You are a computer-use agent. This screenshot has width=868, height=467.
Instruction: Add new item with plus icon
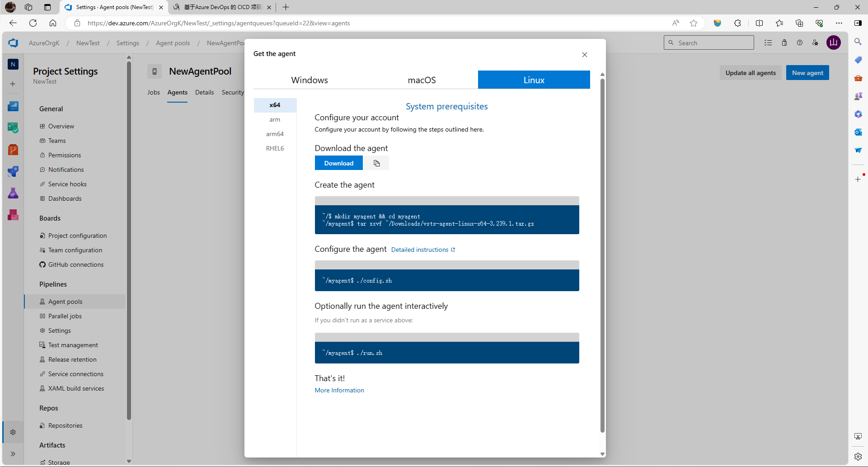pyautogui.click(x=13, y=84)
